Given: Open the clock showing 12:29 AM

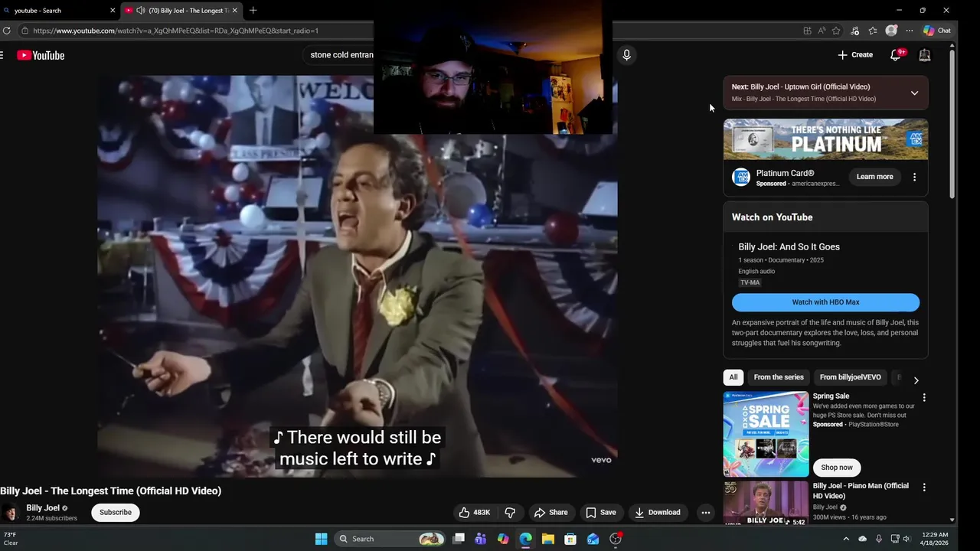Looking at the screenshot, I should (935, 539).
